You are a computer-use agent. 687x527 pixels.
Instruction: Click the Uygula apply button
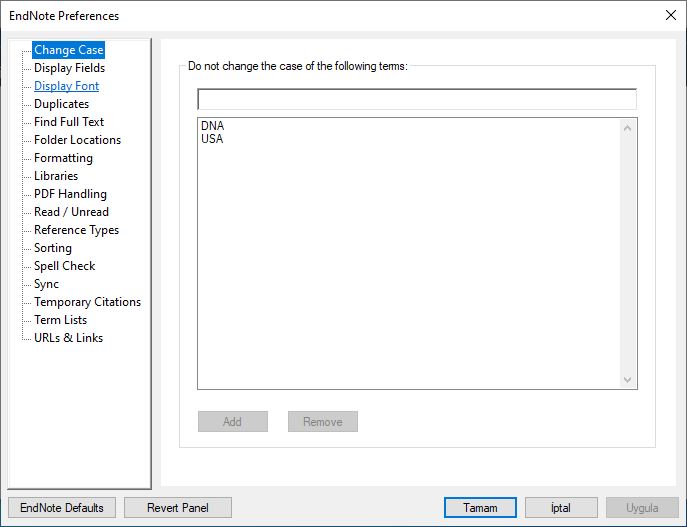click(642, 508)
